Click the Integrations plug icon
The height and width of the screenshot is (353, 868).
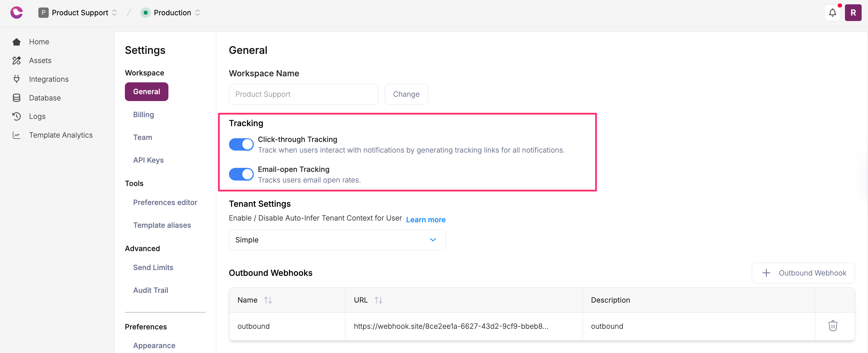click(x=16, y=79)
